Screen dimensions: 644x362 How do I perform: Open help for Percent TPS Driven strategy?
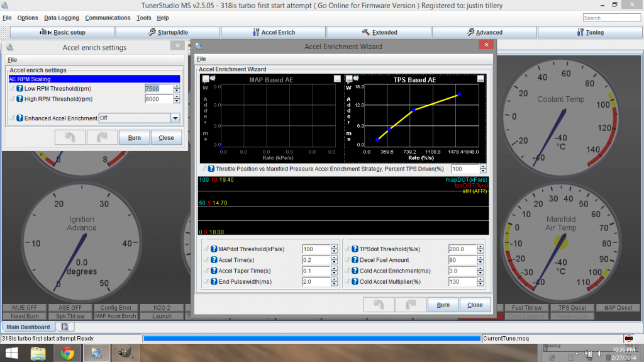coord(211,169)
